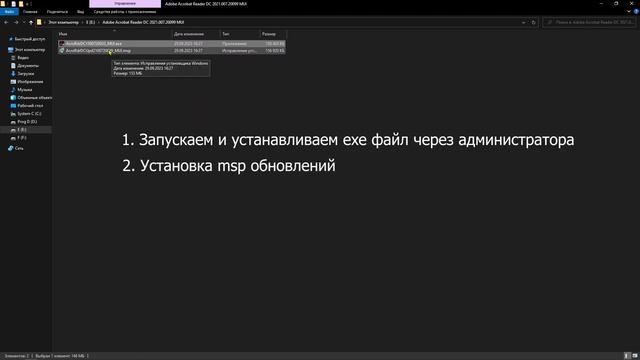Click the Desktop icon in sidebar
This screenshot has width=640, height=360.
point(13,106)
